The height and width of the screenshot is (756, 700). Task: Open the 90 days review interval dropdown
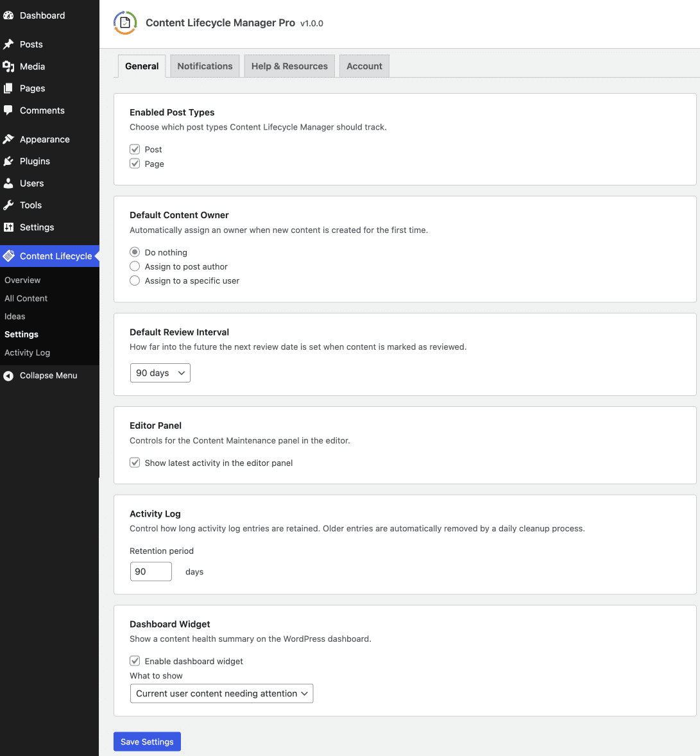pos(160,373)
